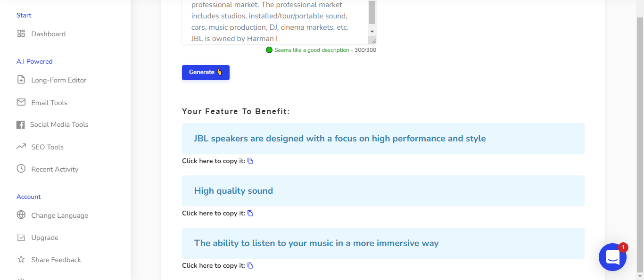Click the textarea scroll down arrow
The width and height of the screenshot is (644, 280).
click(x=372, y=31)
